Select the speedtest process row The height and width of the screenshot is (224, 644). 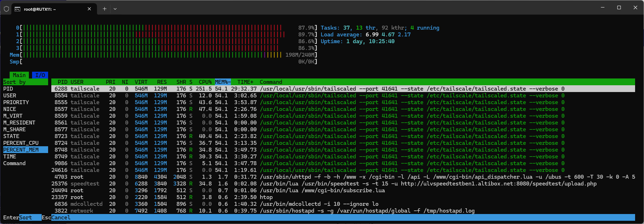[321, 184]
